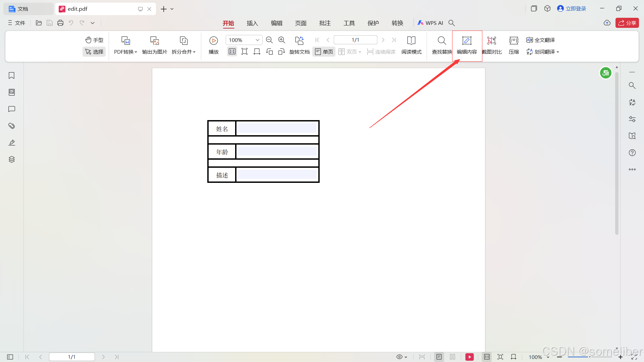The height and width of the screenshot is (362, 644).
Task: Click the 年龄 form field
Action: click(x=277, y=152)
